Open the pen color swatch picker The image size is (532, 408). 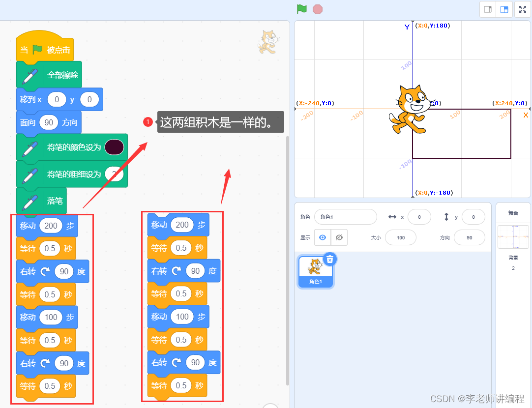(115, 147)
